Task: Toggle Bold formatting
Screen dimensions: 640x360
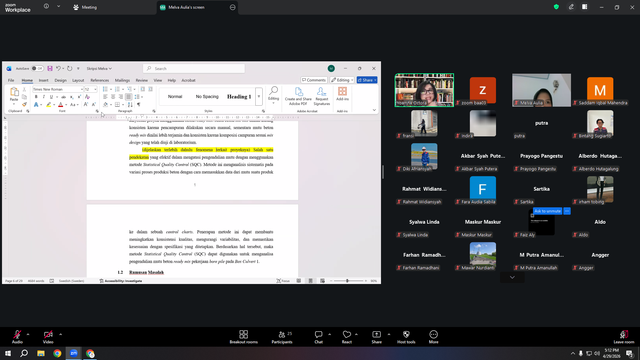Action: [x=36, y=97]
